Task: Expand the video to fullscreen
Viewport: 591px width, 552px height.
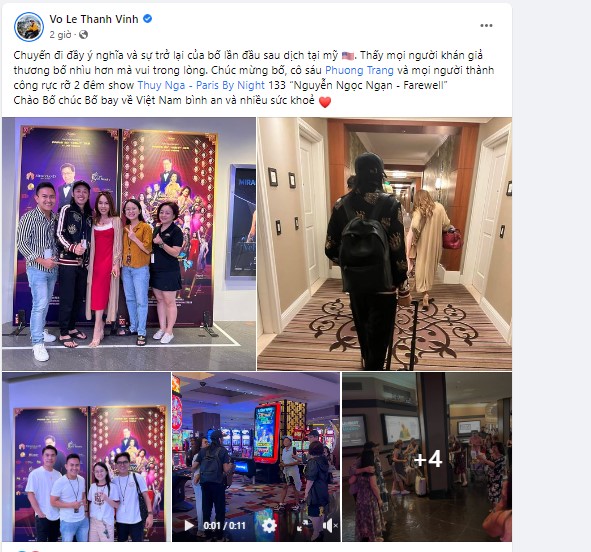Action: point(302,526)
